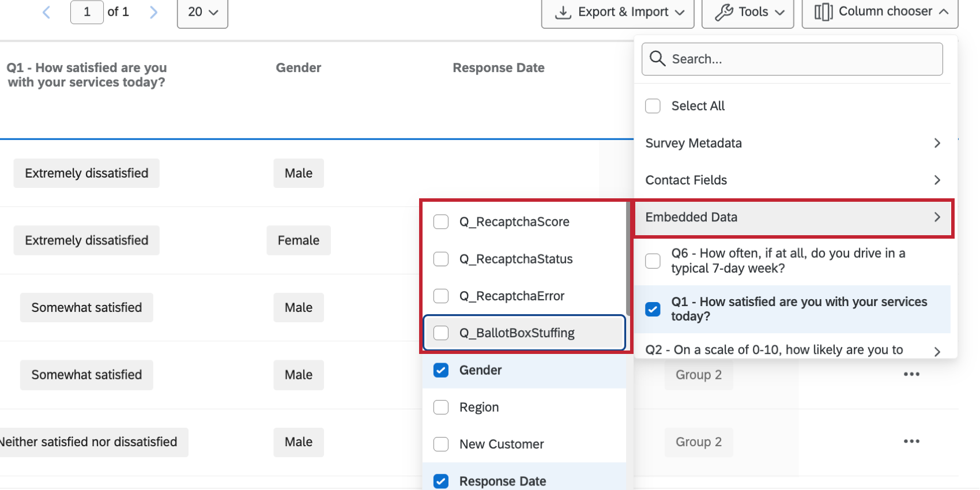Check the Region checkbox
The image size is (980, 490).
pyautogui.click(x=441, y=407)
